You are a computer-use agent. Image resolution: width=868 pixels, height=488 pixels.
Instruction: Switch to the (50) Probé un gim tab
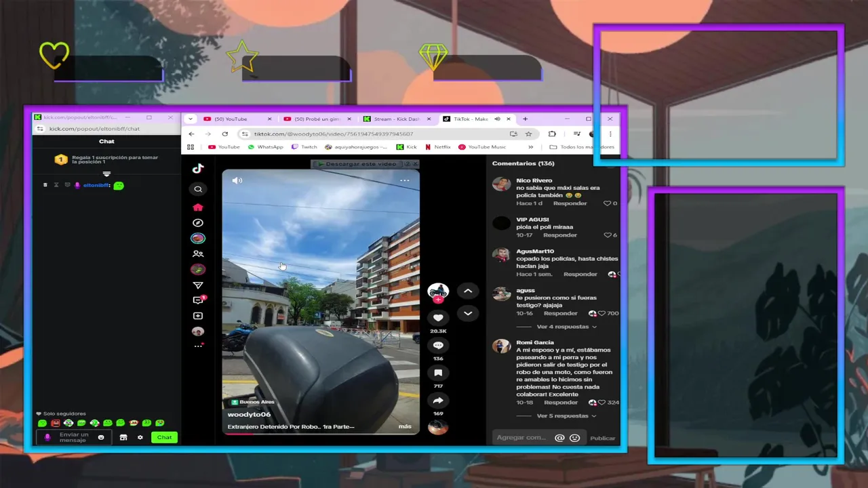coord(317,119)
